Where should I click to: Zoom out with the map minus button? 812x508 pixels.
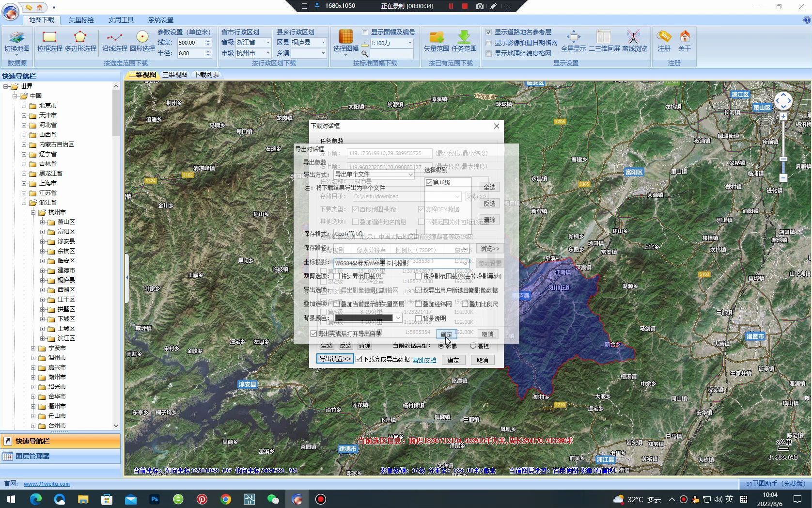click(x=783, y=178)
